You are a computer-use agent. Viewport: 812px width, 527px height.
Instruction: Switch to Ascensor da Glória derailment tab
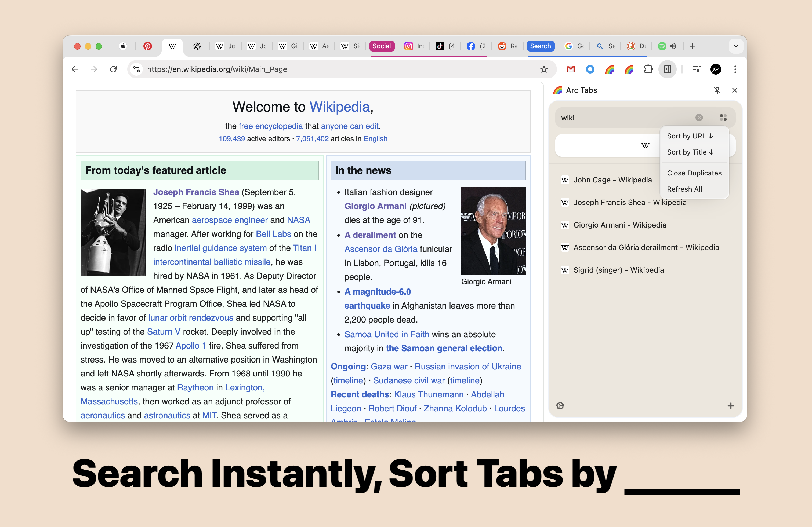(x=645, y=247)
